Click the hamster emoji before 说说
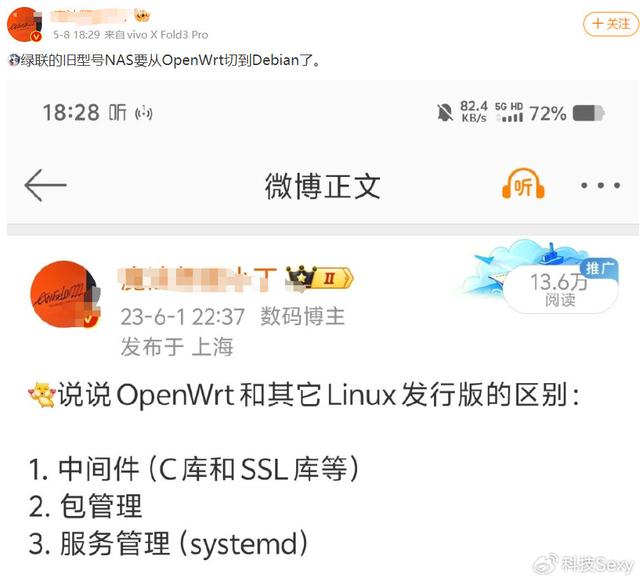 (42, 395)
